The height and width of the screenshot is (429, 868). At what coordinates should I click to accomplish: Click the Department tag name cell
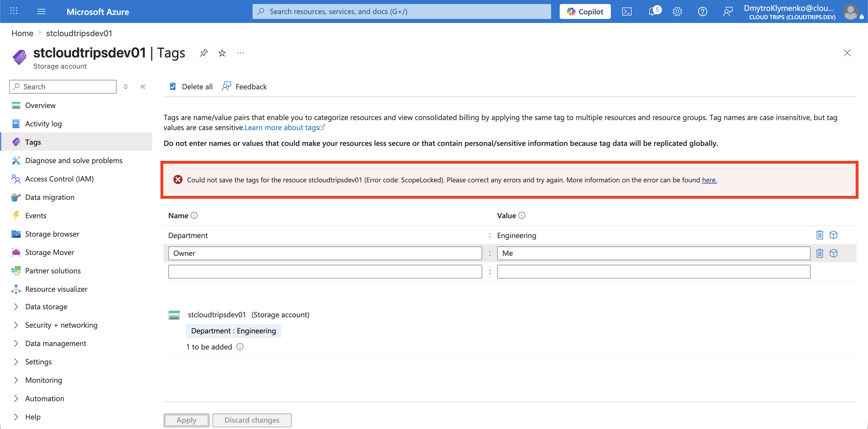(188, 235)
